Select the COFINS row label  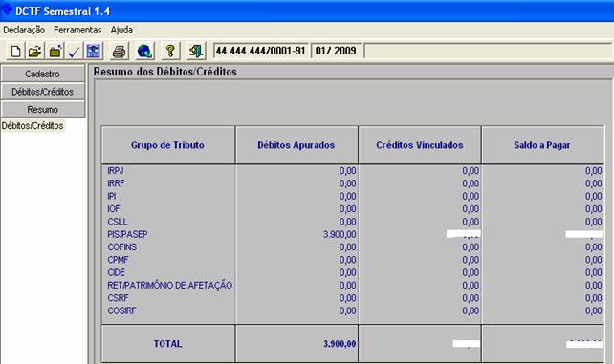(x=122, y=247)
